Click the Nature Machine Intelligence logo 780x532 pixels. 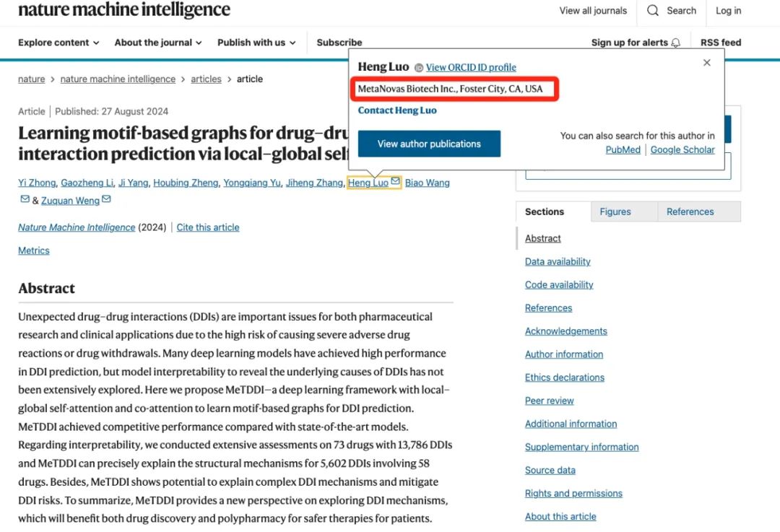(x=123, y=11)
